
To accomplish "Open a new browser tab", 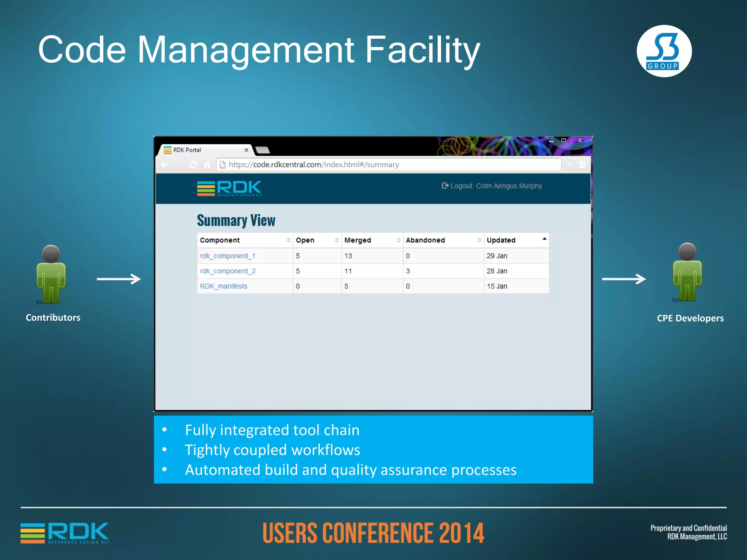I will pos(263,150).
